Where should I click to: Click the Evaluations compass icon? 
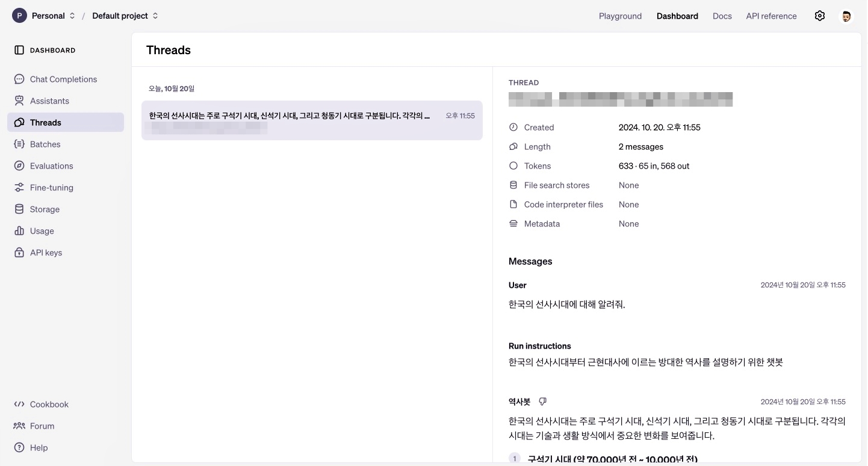tap(19, 166)
